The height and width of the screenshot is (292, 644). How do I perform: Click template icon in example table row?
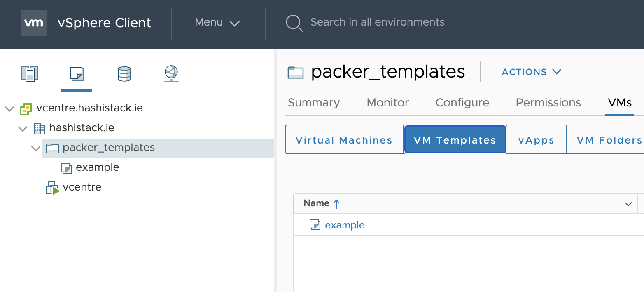pos(315,225)
